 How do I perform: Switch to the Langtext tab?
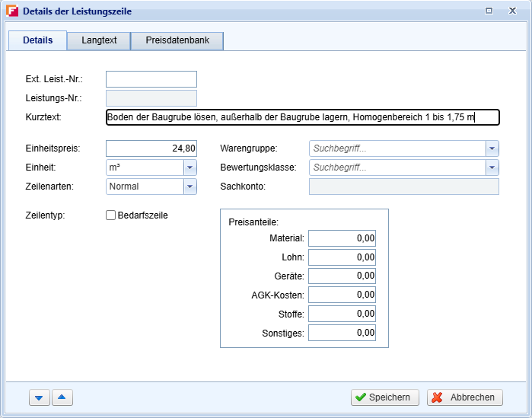(x=99, y=40)
